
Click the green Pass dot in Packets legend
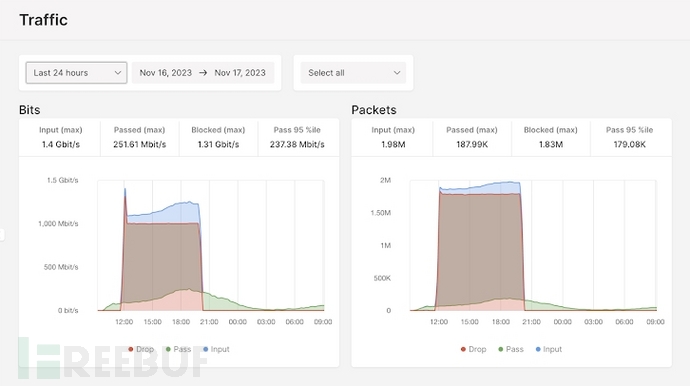(x=500, y=349)
